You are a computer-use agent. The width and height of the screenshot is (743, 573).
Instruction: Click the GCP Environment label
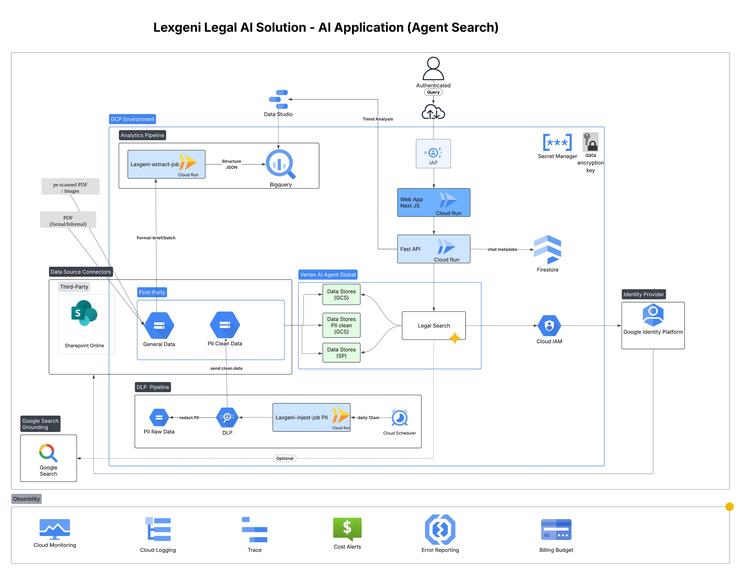click(x=132, y=119)
